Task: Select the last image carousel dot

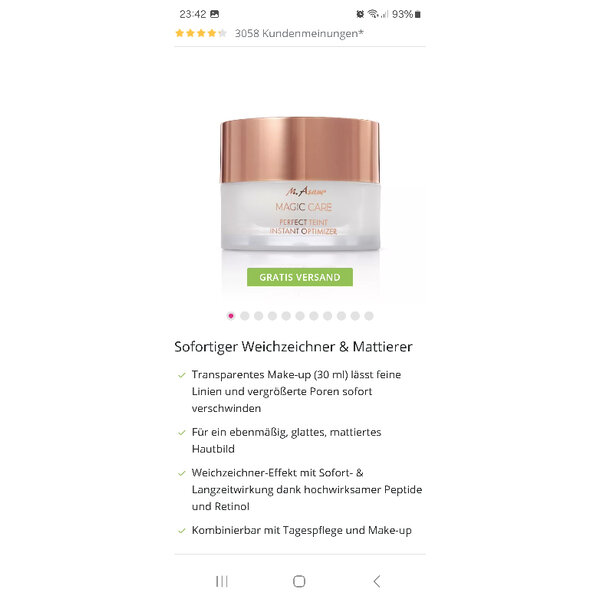Action: click(369, 316)
